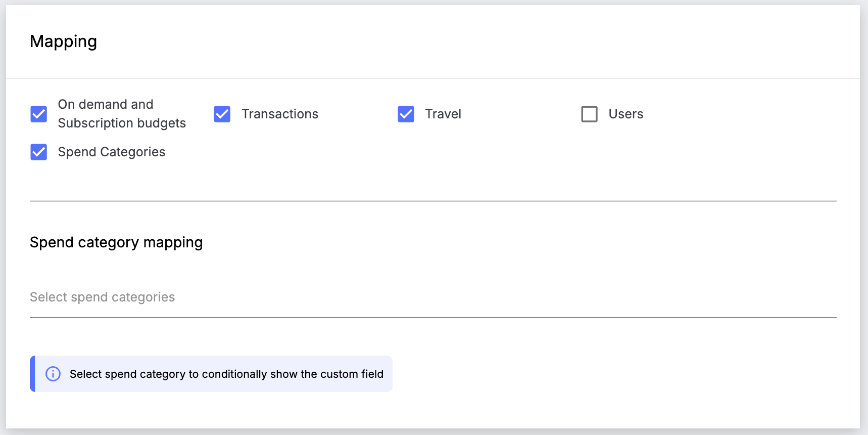Untick the Spend Categories checkbox
This screenshot has height=435, width=868.
point(39,152)
